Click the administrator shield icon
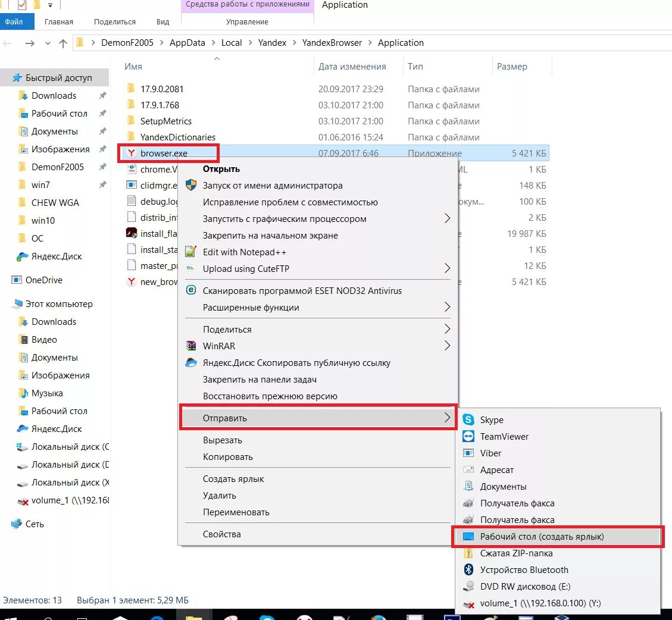Screen dimensions: 672x620 (190, 185)
